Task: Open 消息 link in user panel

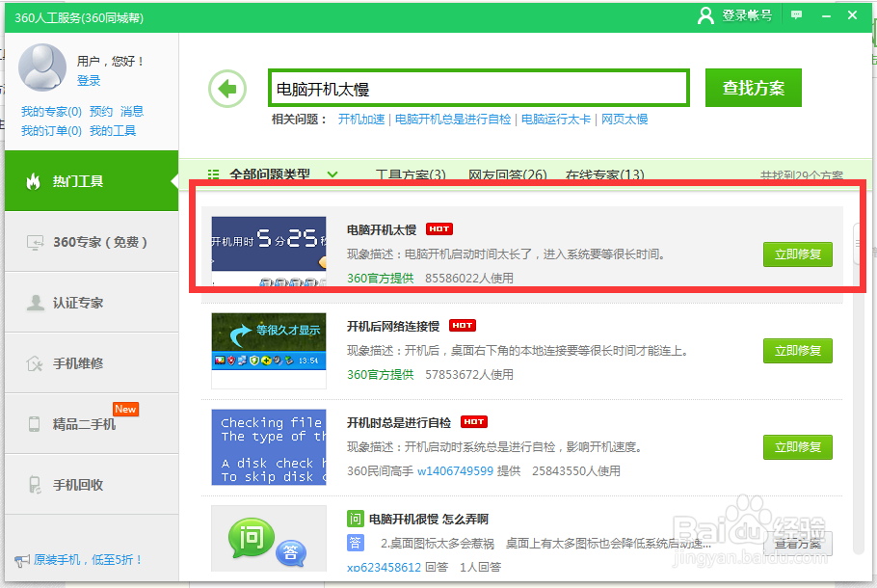Action: pos(132,111)
